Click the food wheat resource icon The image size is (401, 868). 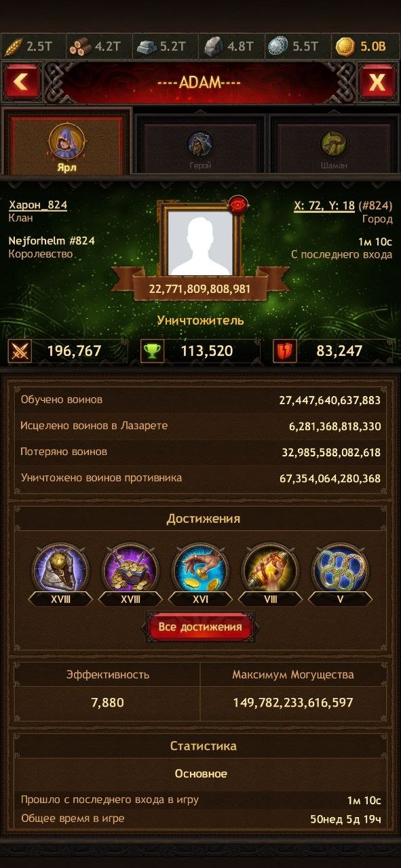pos(13,47)
